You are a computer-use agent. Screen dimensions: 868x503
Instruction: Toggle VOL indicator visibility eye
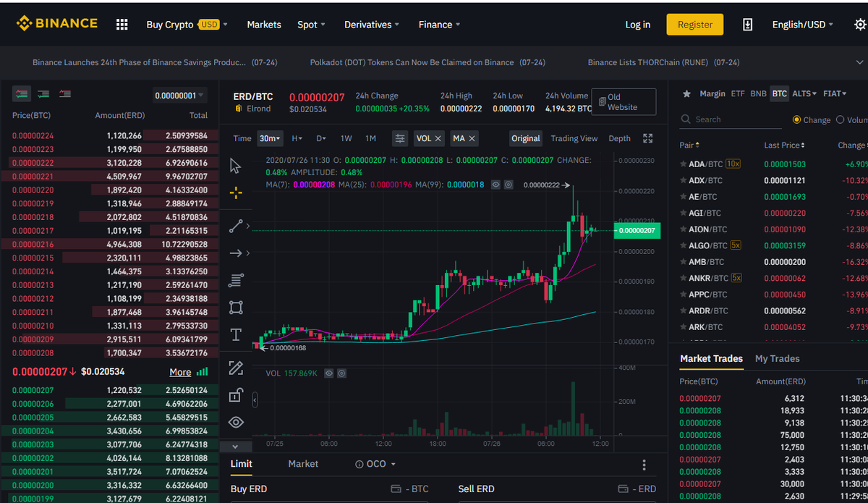pyautogui.click(x=328, y=373)
